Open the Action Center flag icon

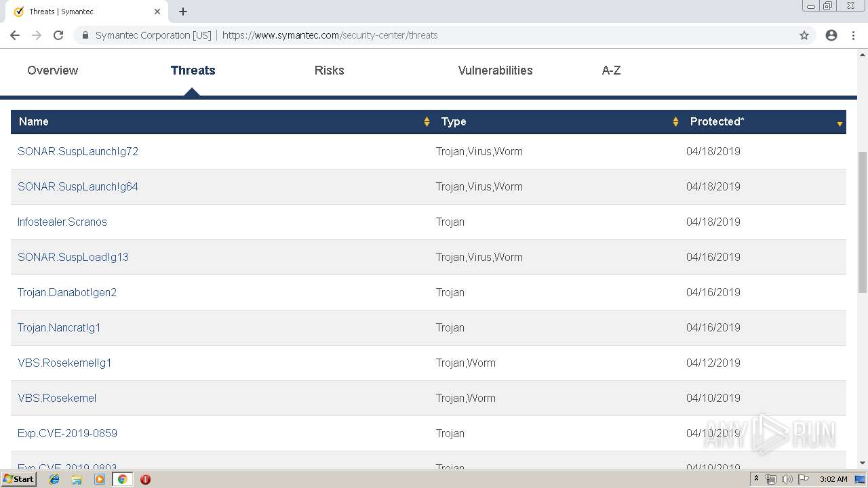point(804,479)
